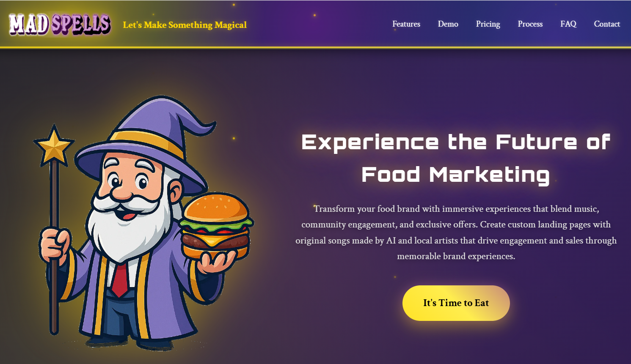Click the paragraph starting with Transform your food brand

click(456, 233)
